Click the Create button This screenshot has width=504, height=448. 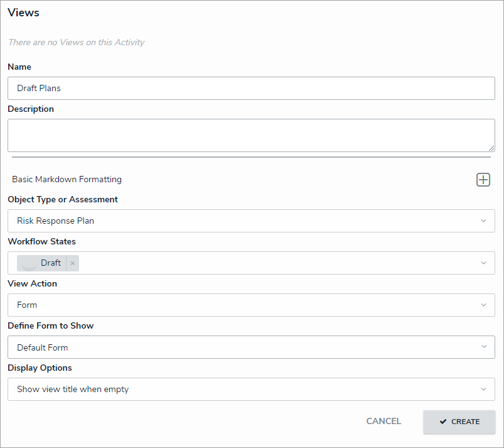459,422
